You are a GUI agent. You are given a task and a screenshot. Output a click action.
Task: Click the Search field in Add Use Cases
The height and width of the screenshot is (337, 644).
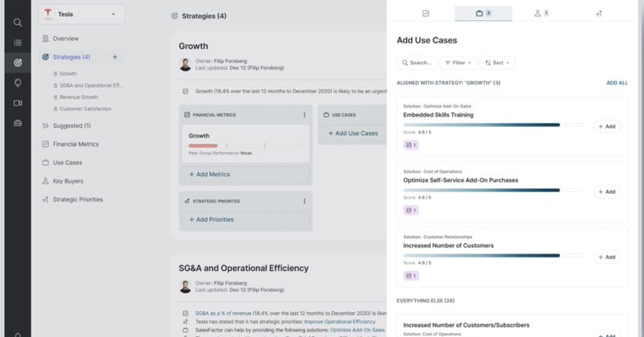pyautogui.click(x=416, y=63)
